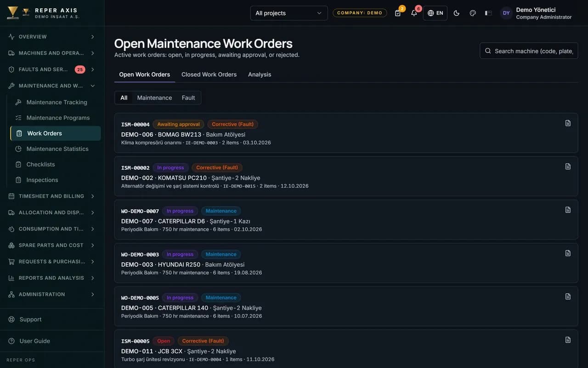Open the tasks clipboard icon with badge 2
588x368 pixels.
pos(398,13)
